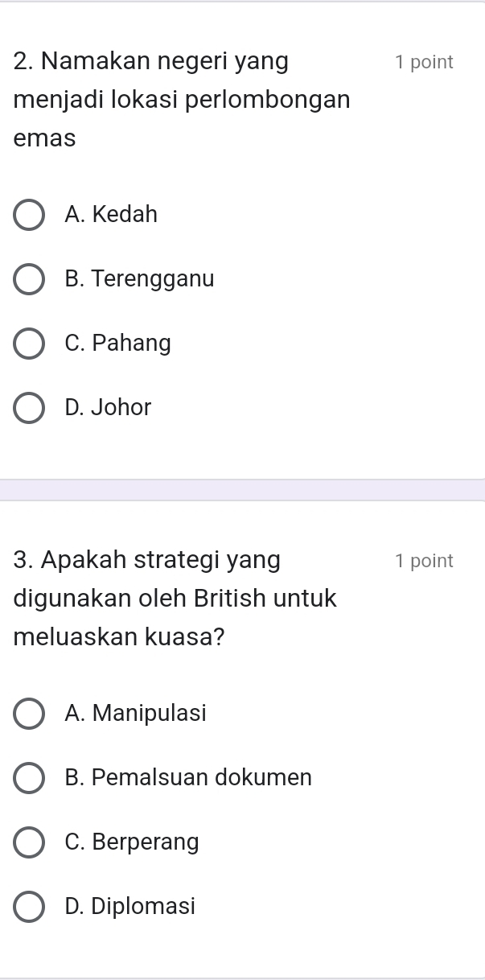Click the 'B. Terengganu' answer label text
The image size is (485, 980).
140,279
